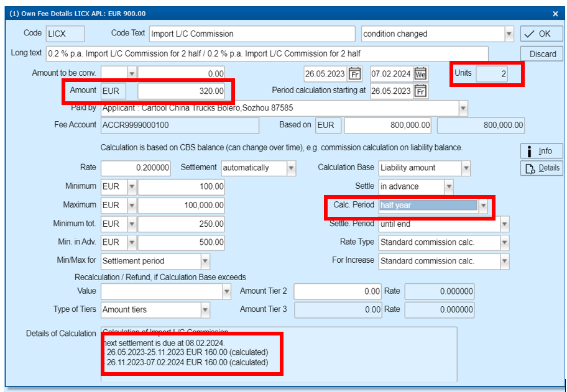Open Calc. Period dropdown set to half year
The image size is (567, 392).
coord(483,206)
